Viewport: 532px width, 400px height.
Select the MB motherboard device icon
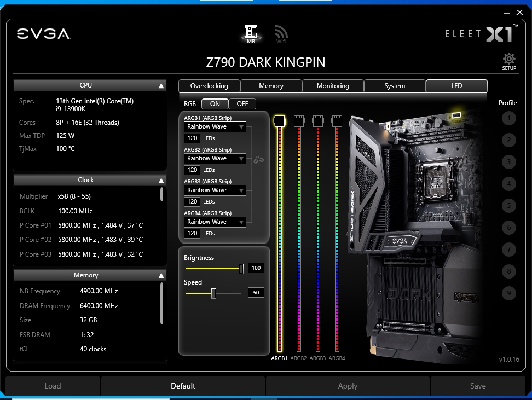pyautogui.click(x=251, y=34)
